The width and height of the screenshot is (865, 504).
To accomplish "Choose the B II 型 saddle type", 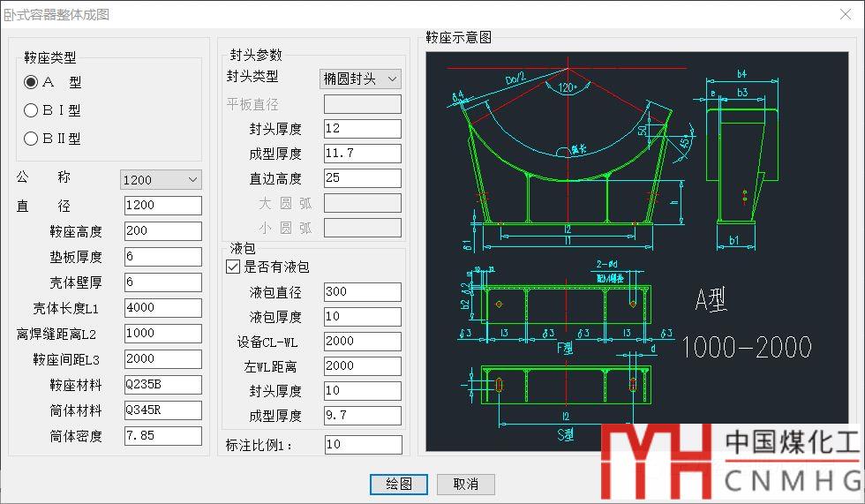I will pyautogui.click(x=32, y=139).
